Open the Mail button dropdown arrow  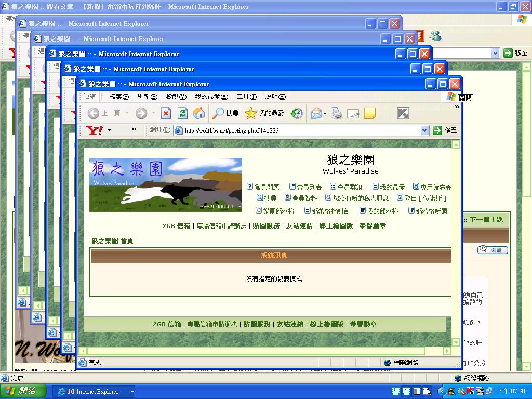325,114
